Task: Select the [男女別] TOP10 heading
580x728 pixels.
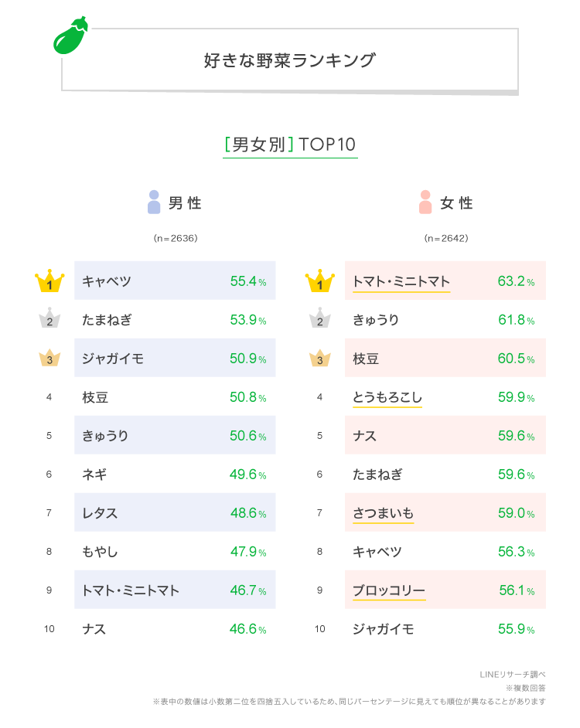Action: [x=290, y=145]
